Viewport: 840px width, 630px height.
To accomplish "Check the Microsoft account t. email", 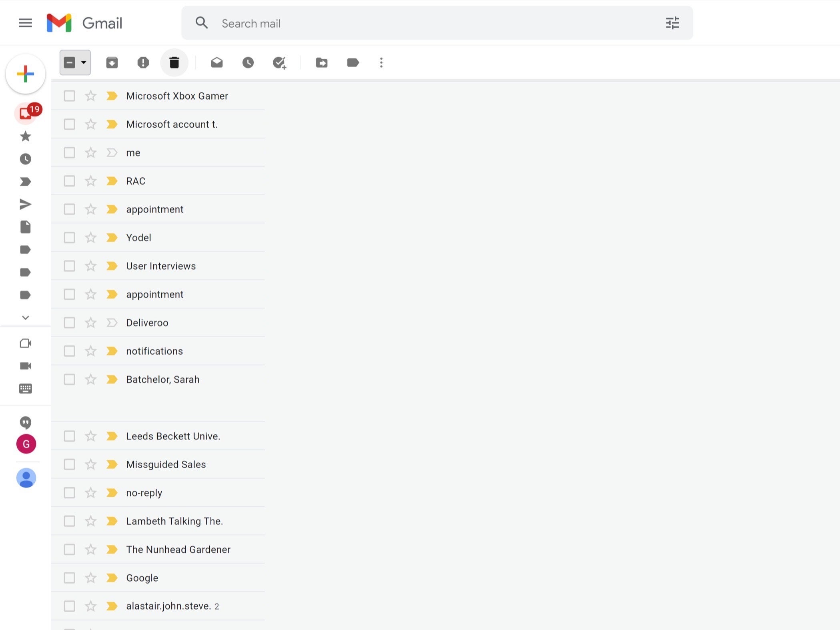I will [x=69, y=124].
